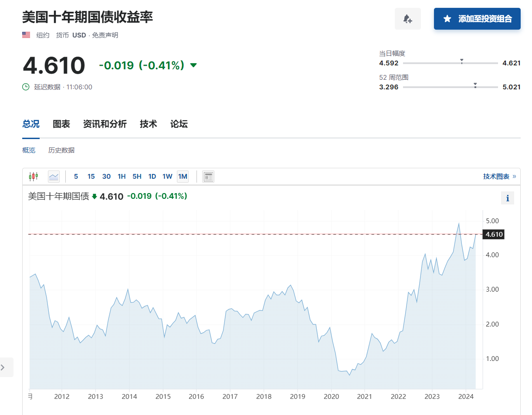This screenshot has height=415, width=532.
Task: Choose the 5H chart interval
Action: tap(137, 177)
